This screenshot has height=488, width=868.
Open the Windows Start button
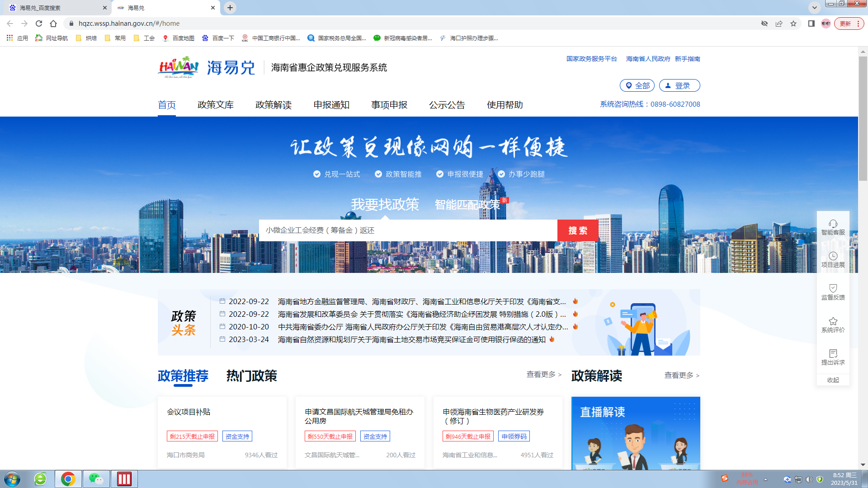click(12, 479)
